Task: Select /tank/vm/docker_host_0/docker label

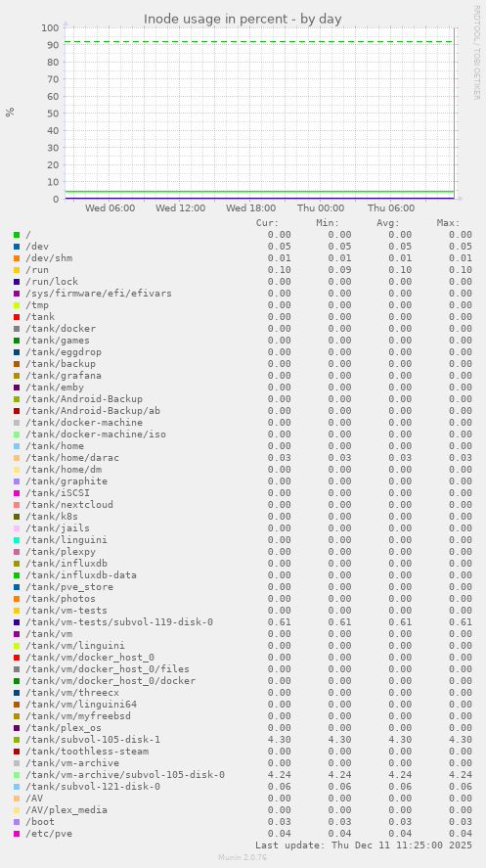Action: [x=110, y=680]
